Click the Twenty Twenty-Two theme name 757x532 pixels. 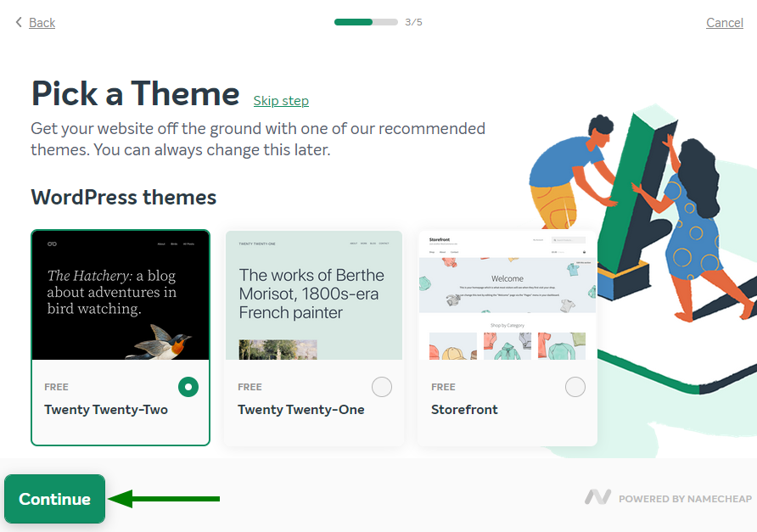[x=106, y=410]
